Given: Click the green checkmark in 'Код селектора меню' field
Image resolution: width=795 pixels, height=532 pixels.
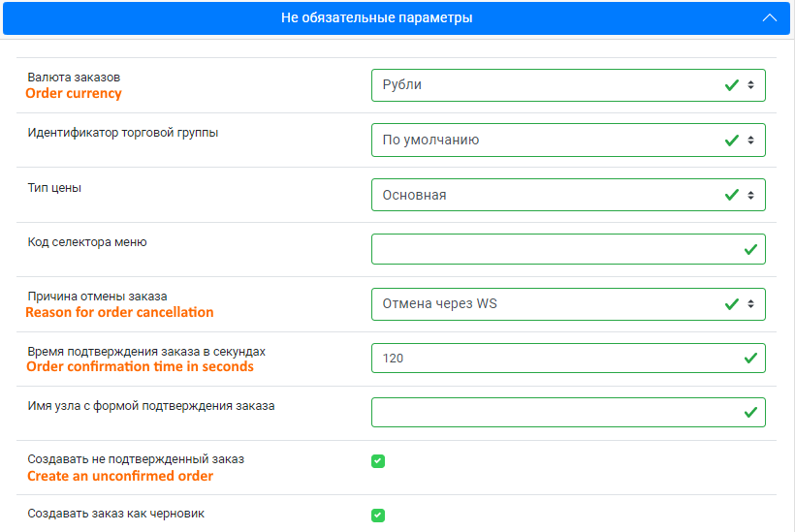Looking at the screenshot, I should [x=751, y=249].
